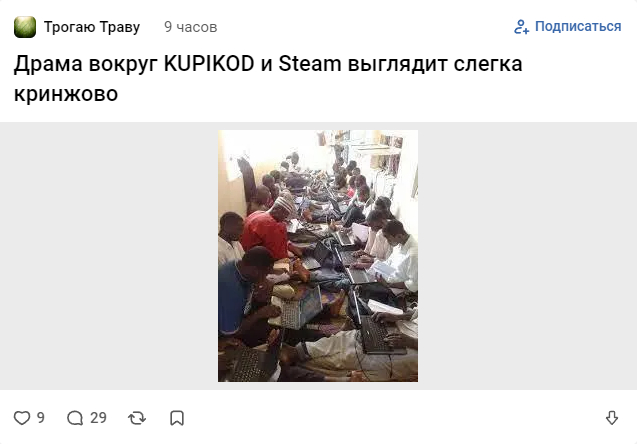This screenshot has width=637, height=444.
Task: Repost using the circular arrows icon
Action: (x=137, y=418)
